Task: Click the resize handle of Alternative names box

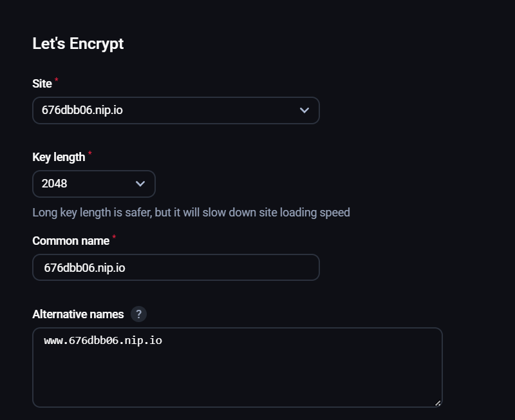Action: coord(438,403)
